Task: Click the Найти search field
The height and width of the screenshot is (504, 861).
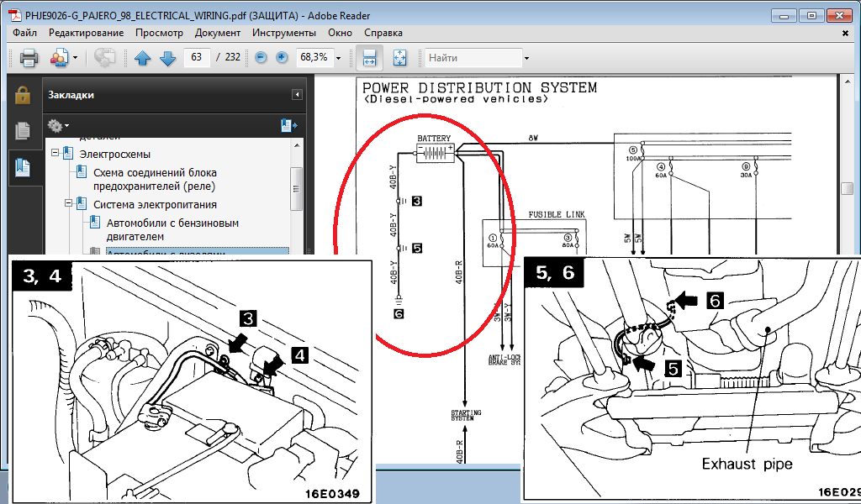Action: tap(473, 58)
